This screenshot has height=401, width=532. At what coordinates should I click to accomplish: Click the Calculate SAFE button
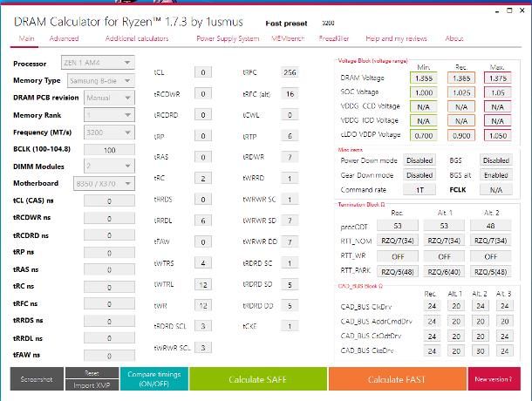257,379
